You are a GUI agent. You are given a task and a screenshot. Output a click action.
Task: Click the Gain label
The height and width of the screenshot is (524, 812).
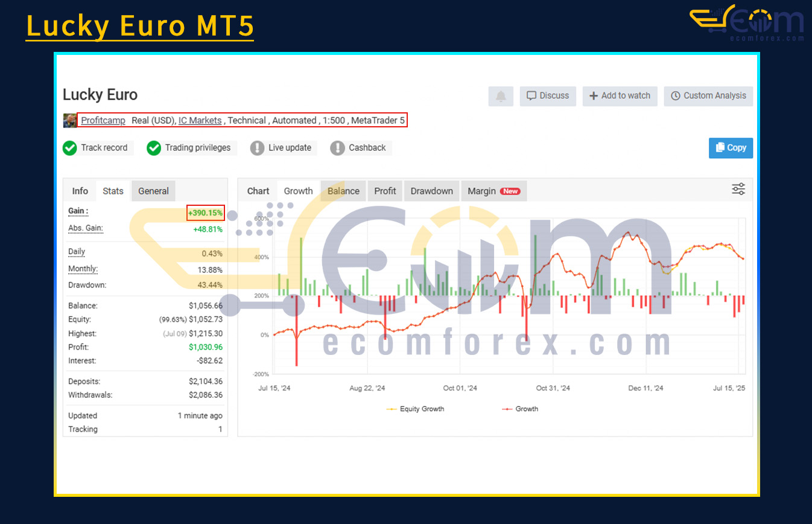78,211
